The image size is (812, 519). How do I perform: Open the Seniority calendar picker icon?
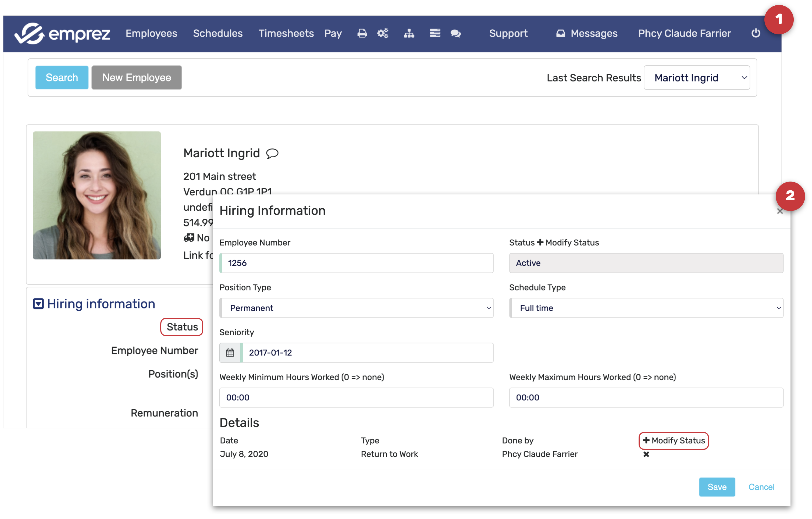coord(230,353)
